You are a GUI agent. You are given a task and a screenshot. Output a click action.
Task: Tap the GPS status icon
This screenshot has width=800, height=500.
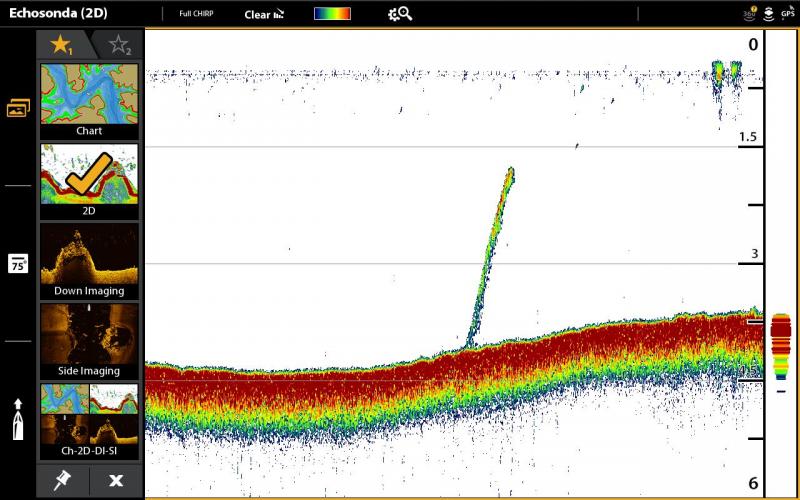[788, 14]
